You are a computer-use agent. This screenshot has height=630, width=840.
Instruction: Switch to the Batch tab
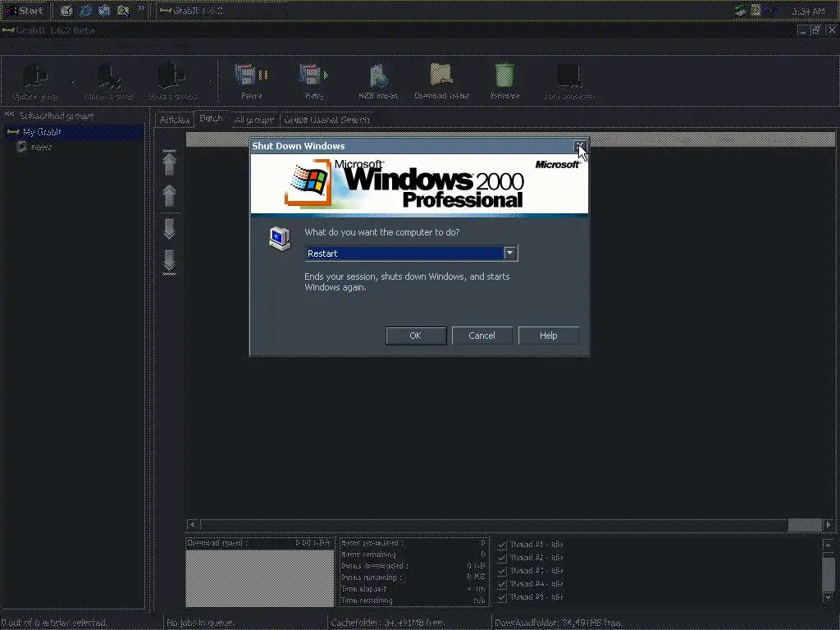211,118
